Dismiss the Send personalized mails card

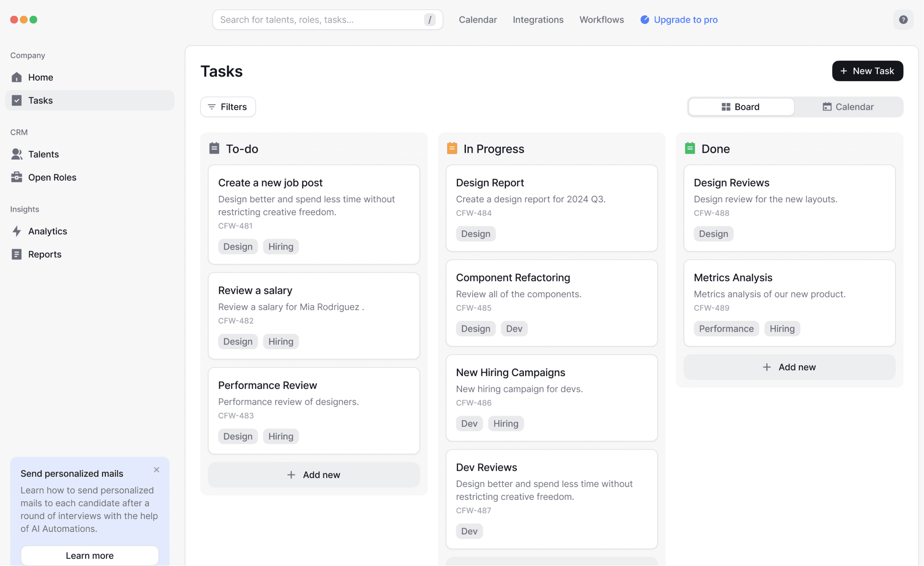point(156,470)
